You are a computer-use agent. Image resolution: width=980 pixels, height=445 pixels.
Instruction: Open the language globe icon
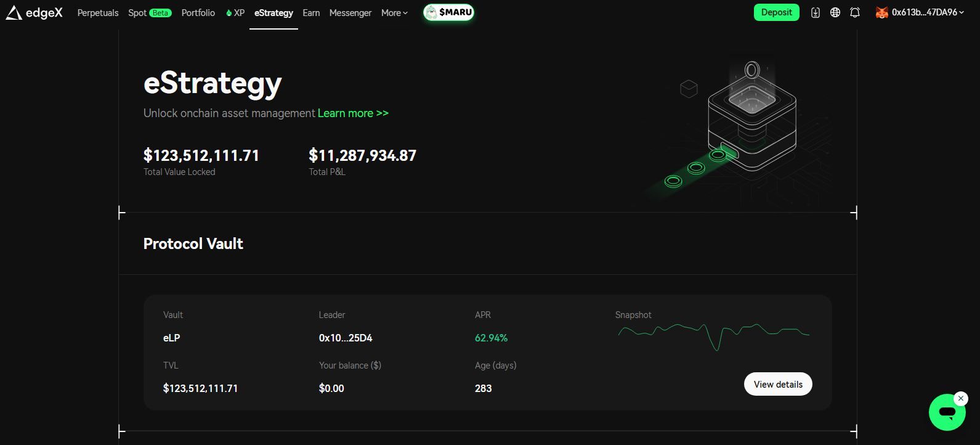[835, 12]
